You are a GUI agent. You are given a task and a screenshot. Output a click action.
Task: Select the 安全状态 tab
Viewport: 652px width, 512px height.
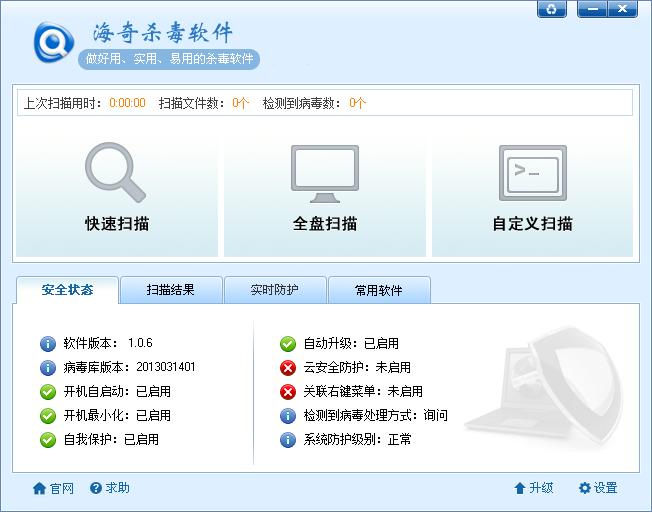[x=68, y=290]
